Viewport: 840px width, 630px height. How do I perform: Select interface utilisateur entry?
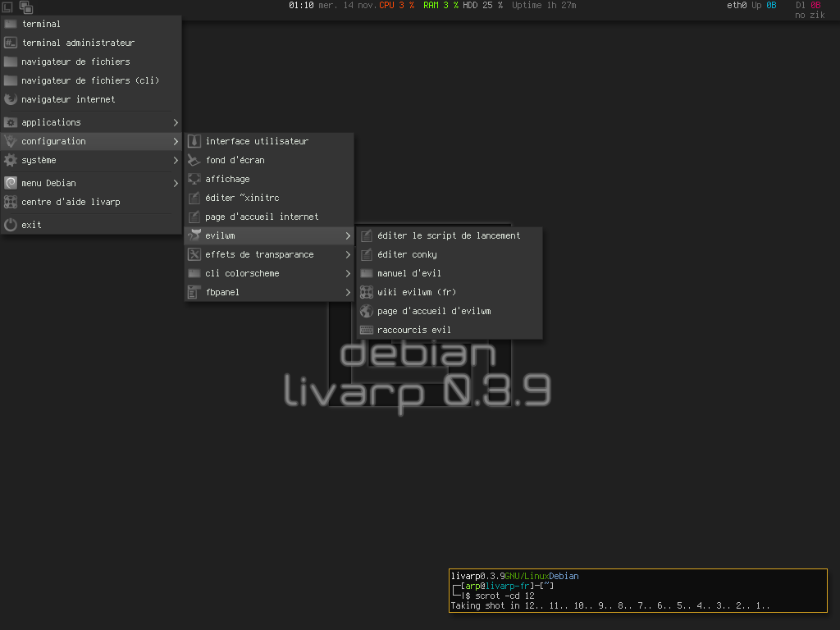point(269,141)
